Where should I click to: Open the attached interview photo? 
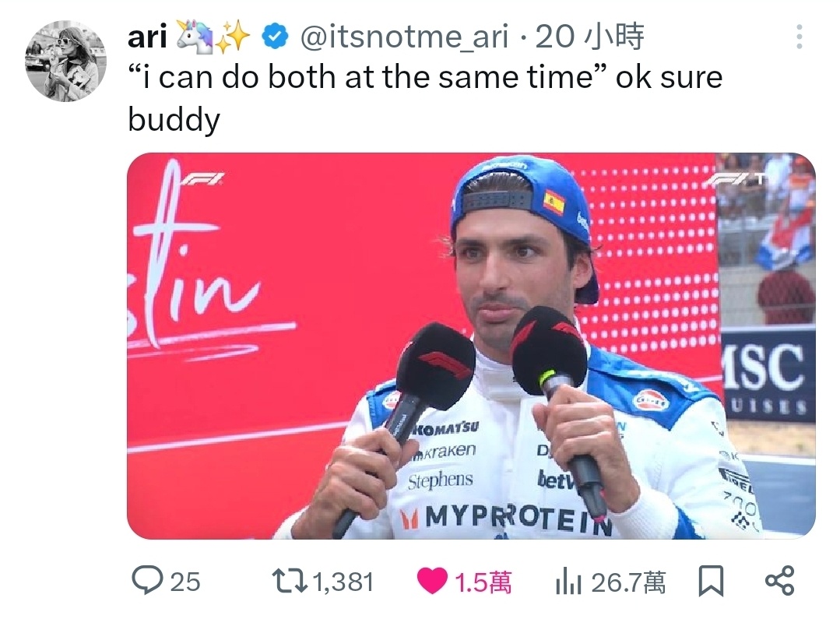coord(471,346)
